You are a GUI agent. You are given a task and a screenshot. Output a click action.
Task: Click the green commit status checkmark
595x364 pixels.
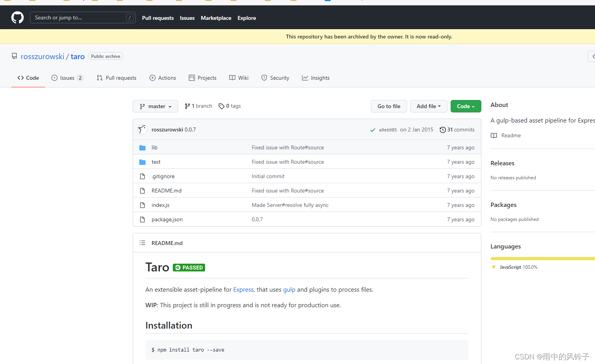point(373,130)
